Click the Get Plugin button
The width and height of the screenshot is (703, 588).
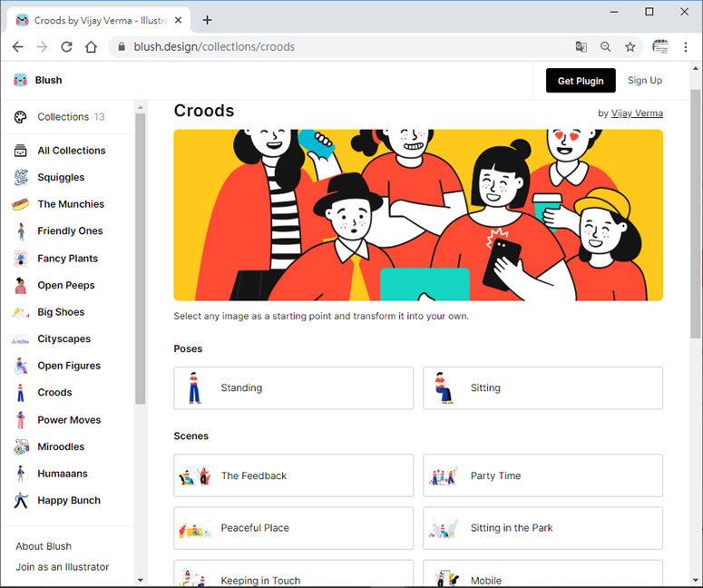(581, 81)
